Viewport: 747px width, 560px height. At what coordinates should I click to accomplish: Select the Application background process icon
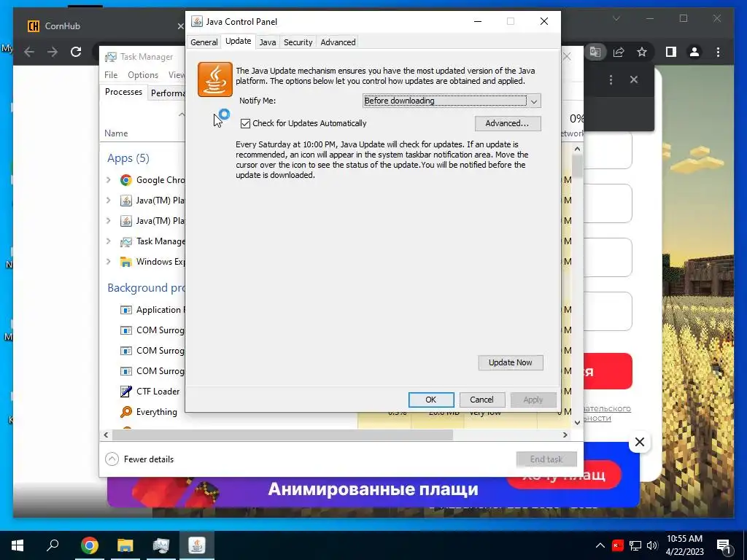[125, 310]
